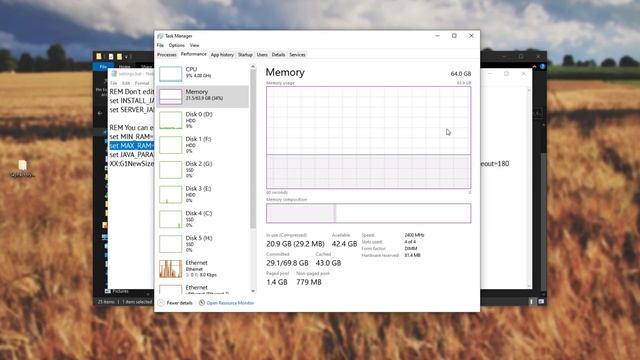Click the large icons view button in File Explorer
640x360 pixels.
tap(541, 302)
